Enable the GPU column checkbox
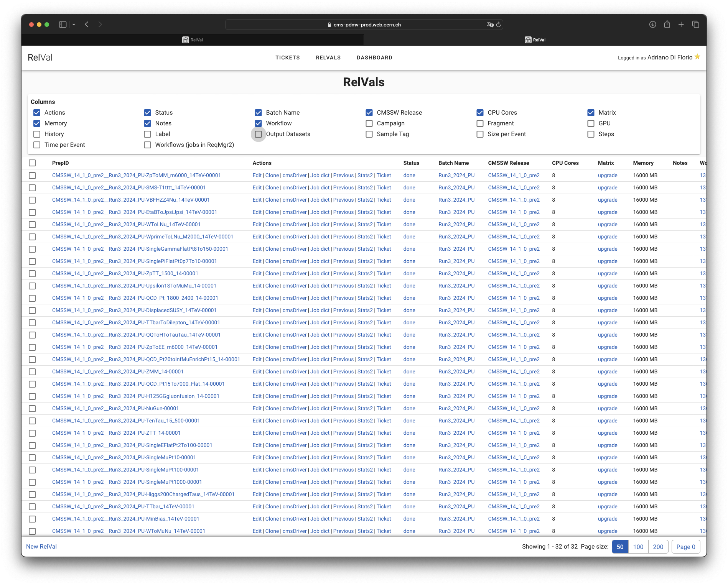 [x=591, y=123]
